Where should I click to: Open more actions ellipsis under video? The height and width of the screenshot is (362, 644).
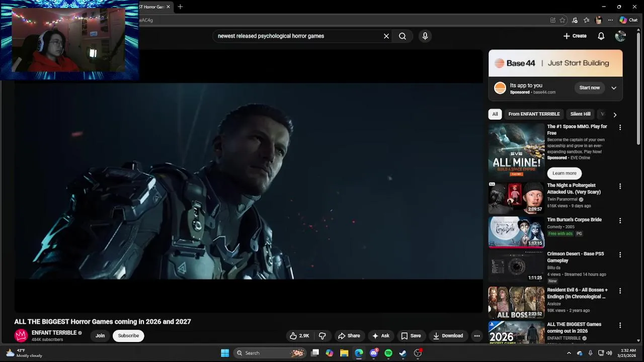pos(477,336)
